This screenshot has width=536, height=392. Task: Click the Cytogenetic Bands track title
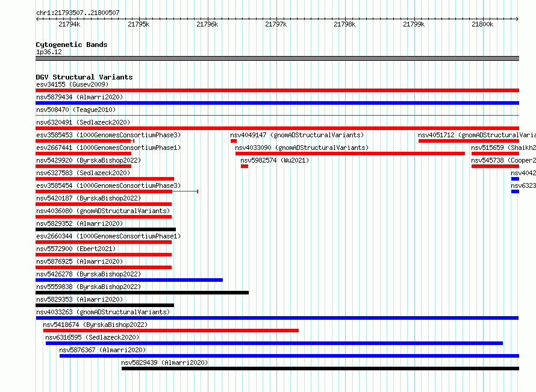[x=72, y=45]
